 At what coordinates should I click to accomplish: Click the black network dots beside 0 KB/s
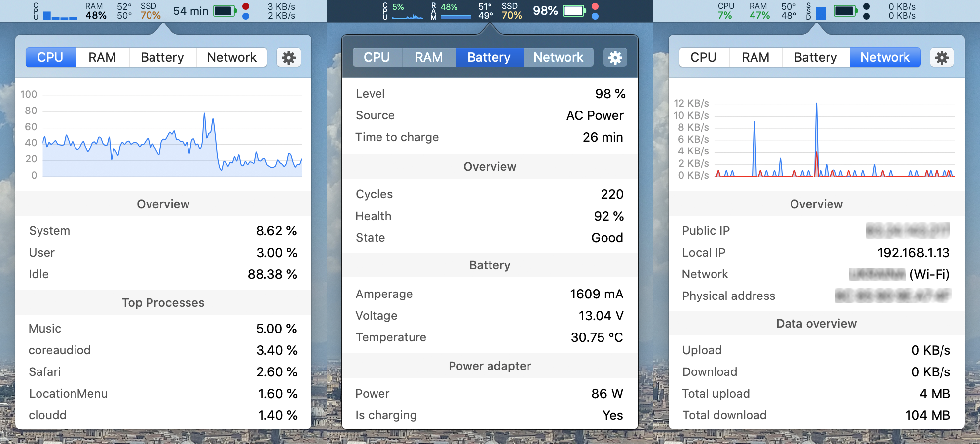[867, 11]
